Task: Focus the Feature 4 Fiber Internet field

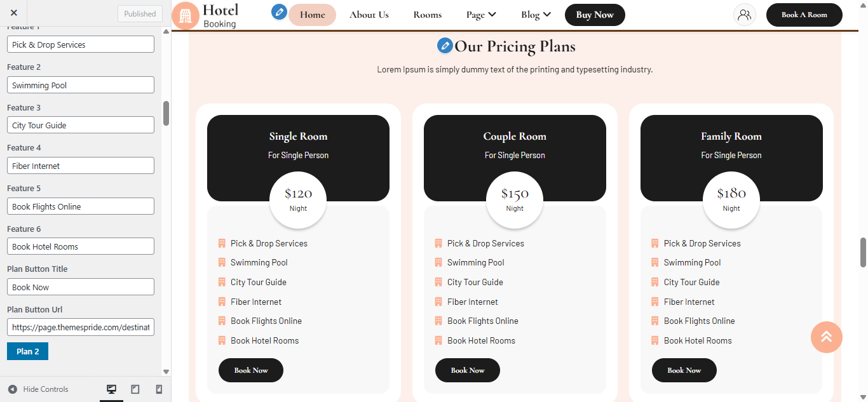Action: 81,166
